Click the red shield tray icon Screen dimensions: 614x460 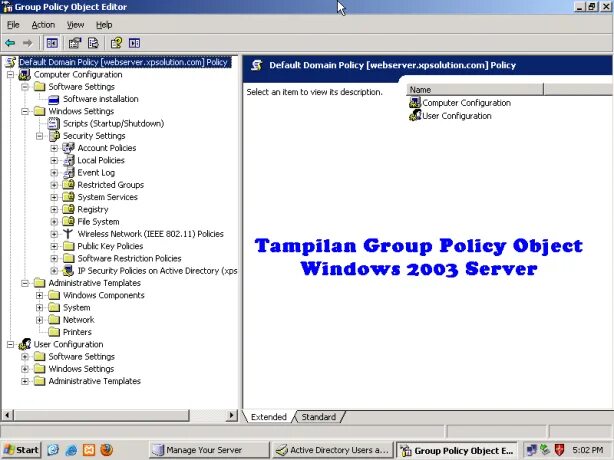tap(560, 449)
